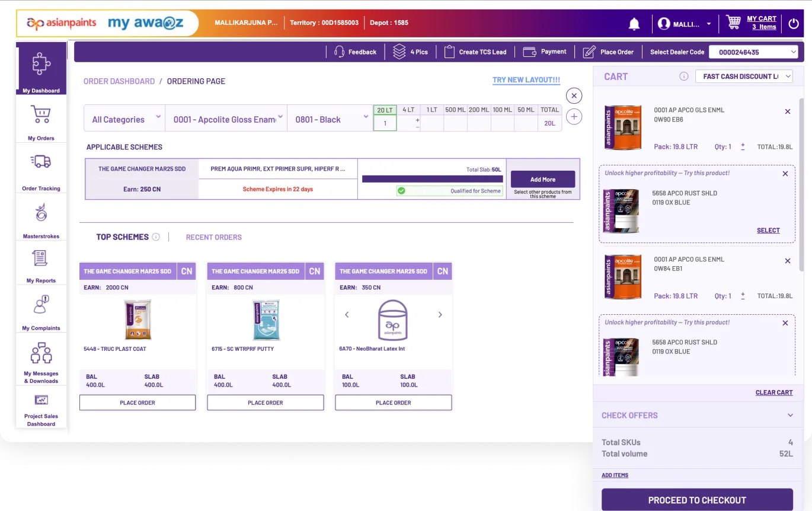
Task: Open the All Categories dropdown
Action: click(x=124, y=119)
